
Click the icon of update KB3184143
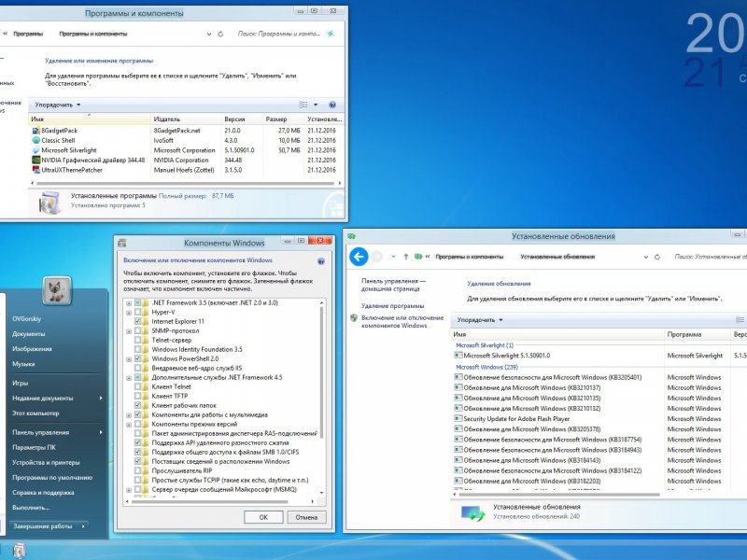[458, 460]
